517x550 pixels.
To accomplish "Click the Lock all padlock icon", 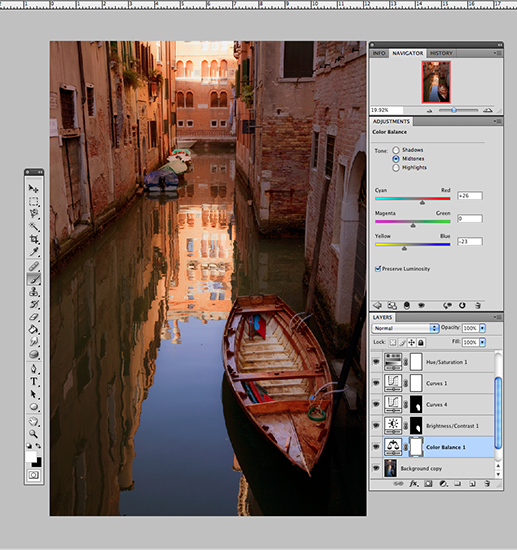I will (421, 342).
